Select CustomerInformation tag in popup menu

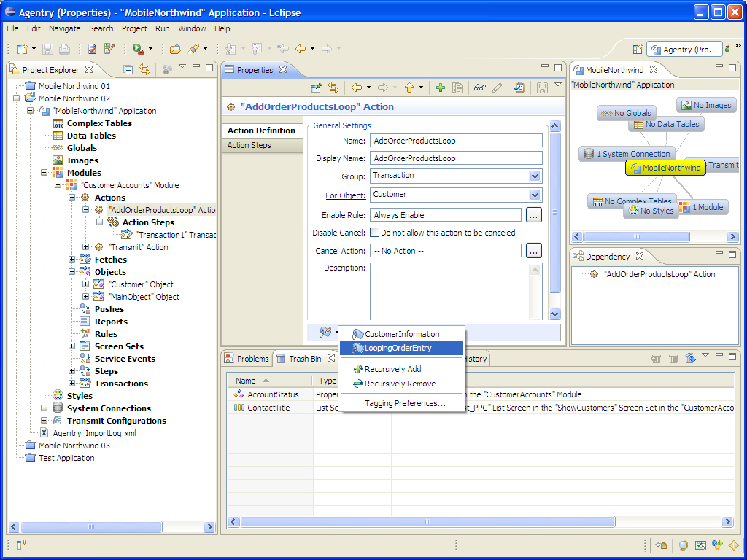click(x=401, y=334)
